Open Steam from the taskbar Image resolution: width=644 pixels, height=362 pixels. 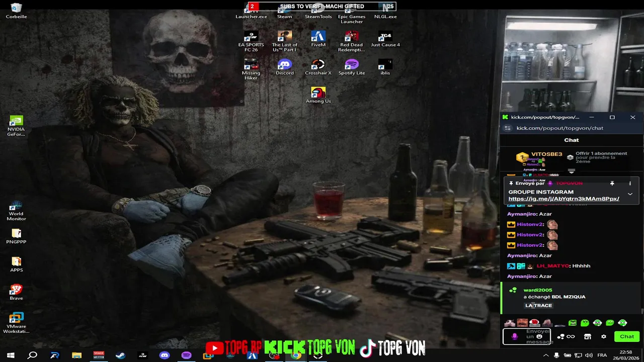(x=120, y=355)
